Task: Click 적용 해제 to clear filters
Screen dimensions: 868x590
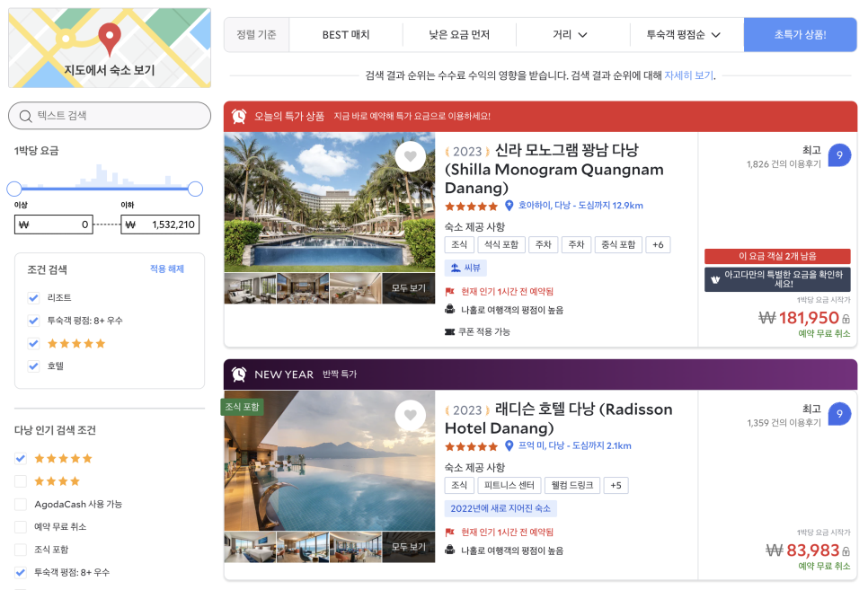Action: [166, 269]
